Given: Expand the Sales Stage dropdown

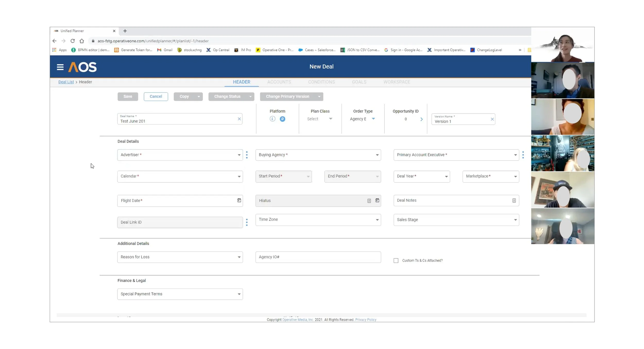Looking at the screenshot, I should point(515,220).
